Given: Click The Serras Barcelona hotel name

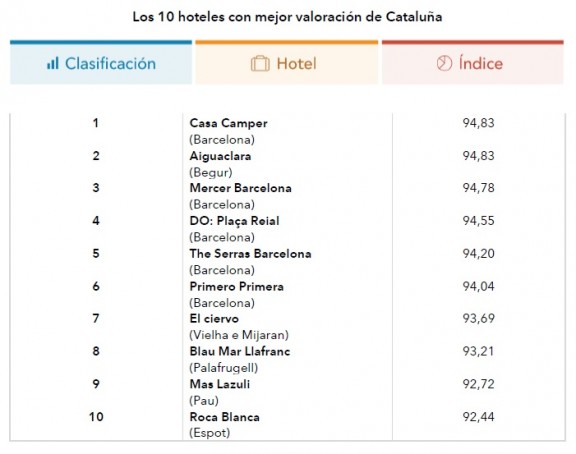Looking at the screenshot, I should 250,253.
